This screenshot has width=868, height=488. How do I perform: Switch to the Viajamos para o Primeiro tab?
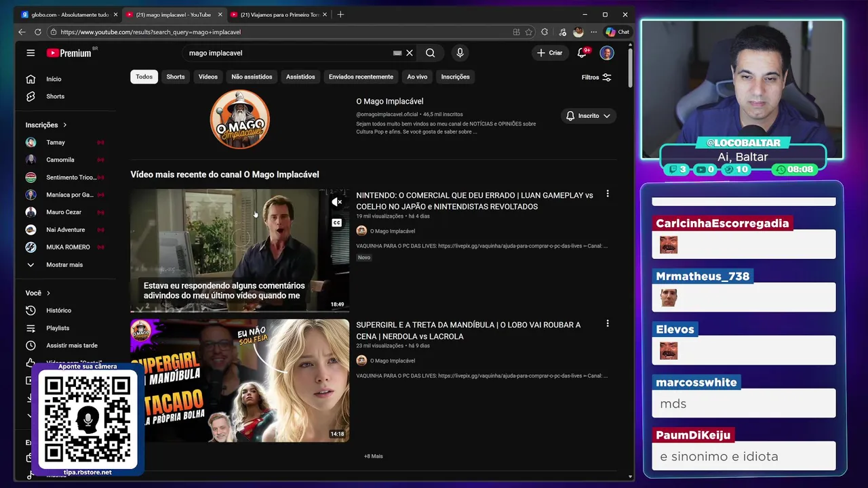279,14
